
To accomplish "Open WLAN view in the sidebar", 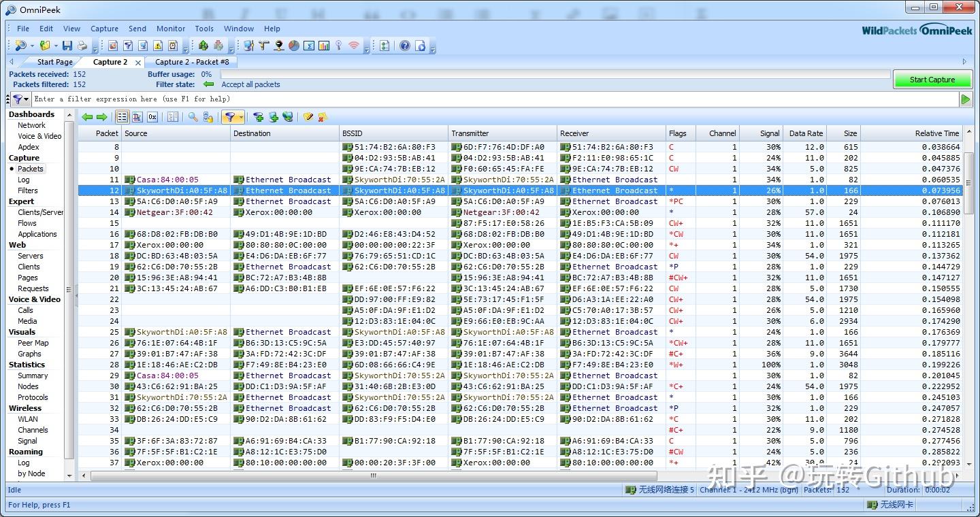I will click(28, 419).
